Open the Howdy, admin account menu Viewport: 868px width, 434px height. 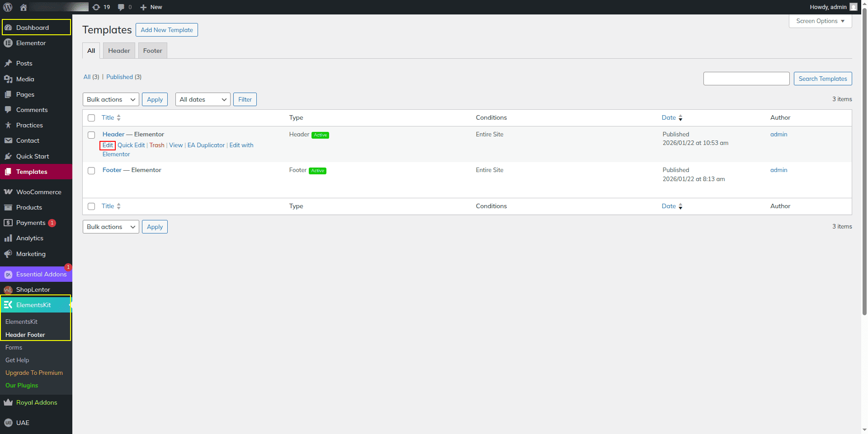click(834, 7)
